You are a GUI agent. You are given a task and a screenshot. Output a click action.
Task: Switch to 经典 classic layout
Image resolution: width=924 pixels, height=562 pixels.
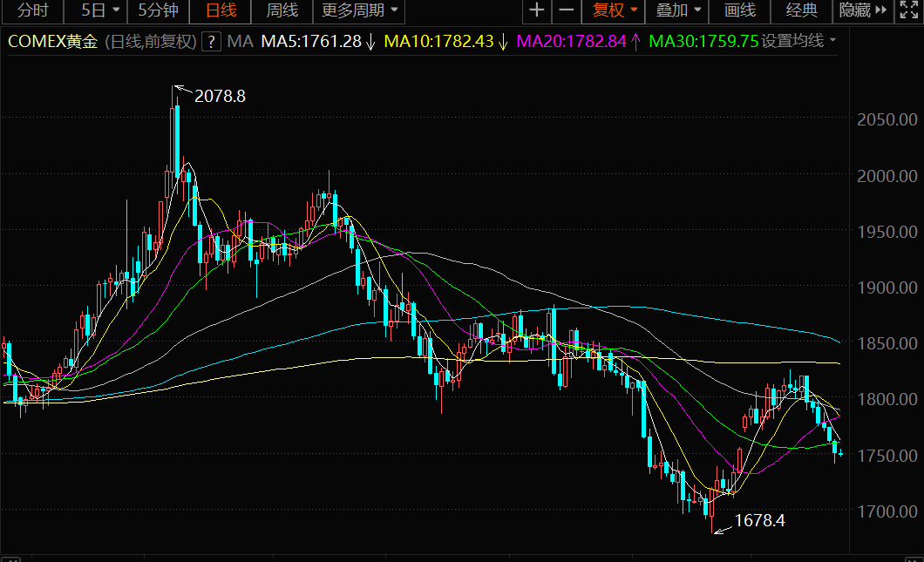tap(801, 10)
